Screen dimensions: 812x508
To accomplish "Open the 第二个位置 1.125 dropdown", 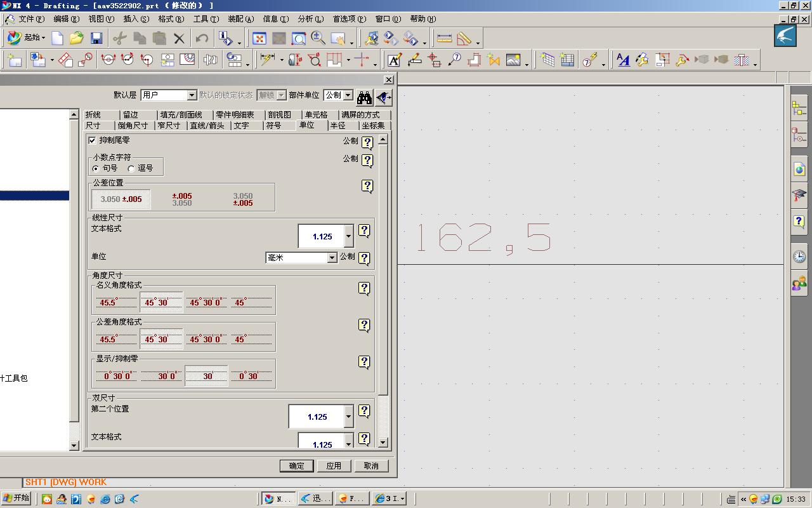I will pos(348,417).
